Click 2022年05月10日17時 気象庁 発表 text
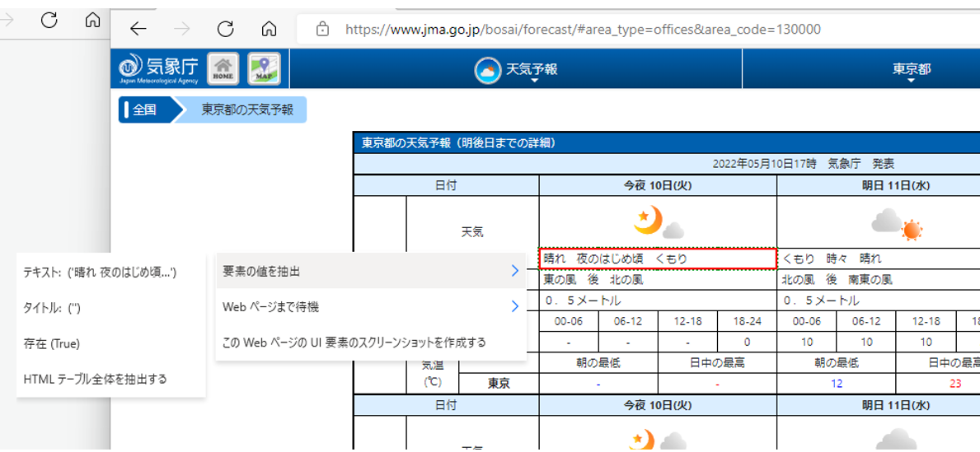 point(804,164)
